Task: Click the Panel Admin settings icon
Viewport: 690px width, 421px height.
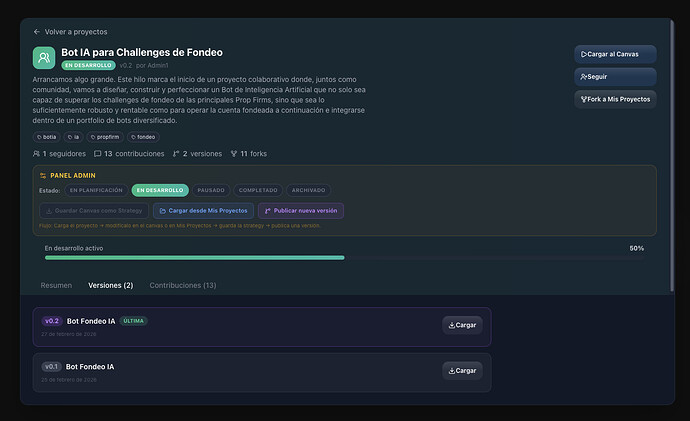Action: 43,175
